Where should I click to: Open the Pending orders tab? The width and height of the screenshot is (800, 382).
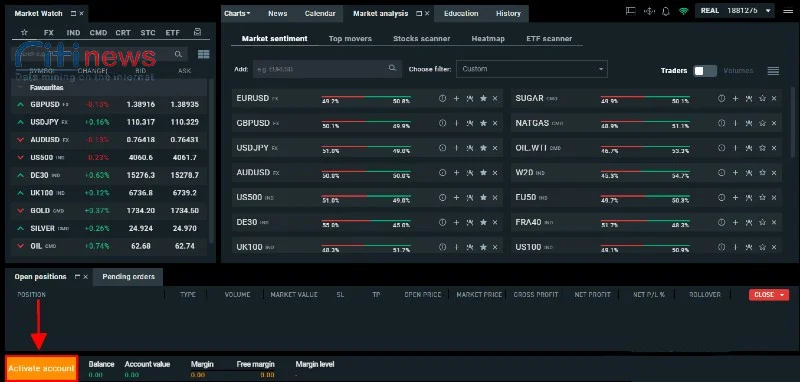coord(129,276)
